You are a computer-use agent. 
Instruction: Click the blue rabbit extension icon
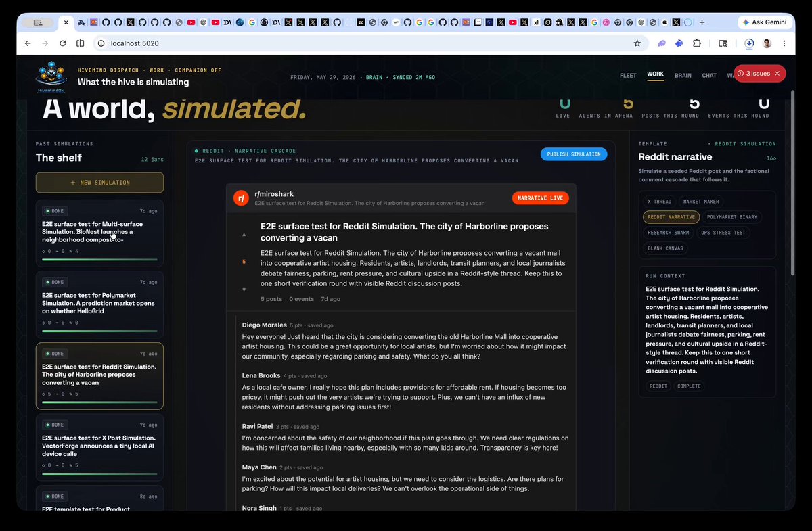click(679, 43)
